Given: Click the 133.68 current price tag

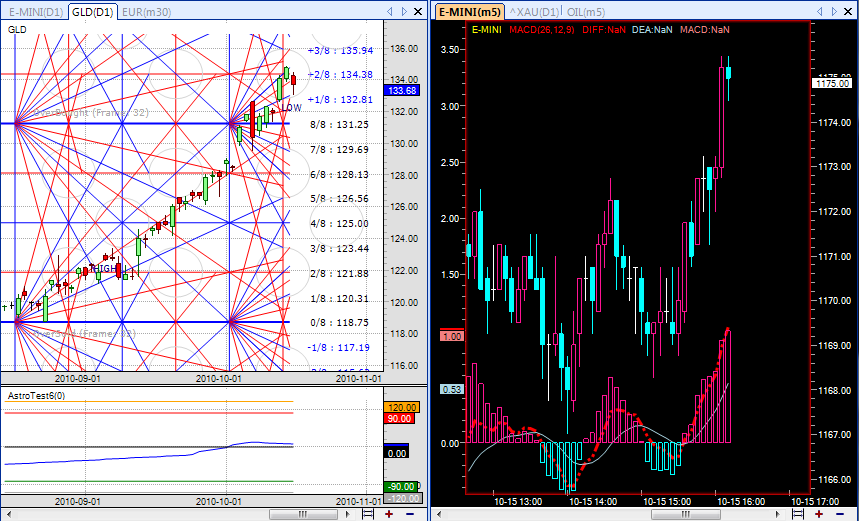Looking at the screenshot, I should pos(402,90).
